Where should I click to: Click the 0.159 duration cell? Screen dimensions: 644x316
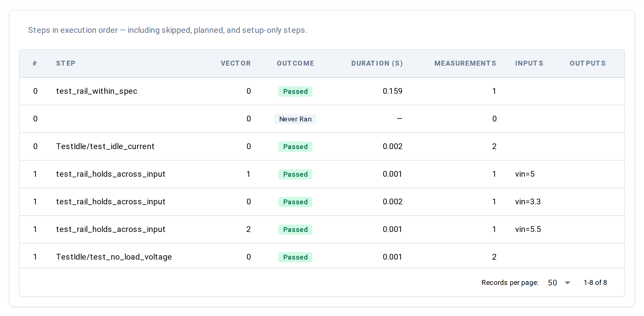coord(392,91)
